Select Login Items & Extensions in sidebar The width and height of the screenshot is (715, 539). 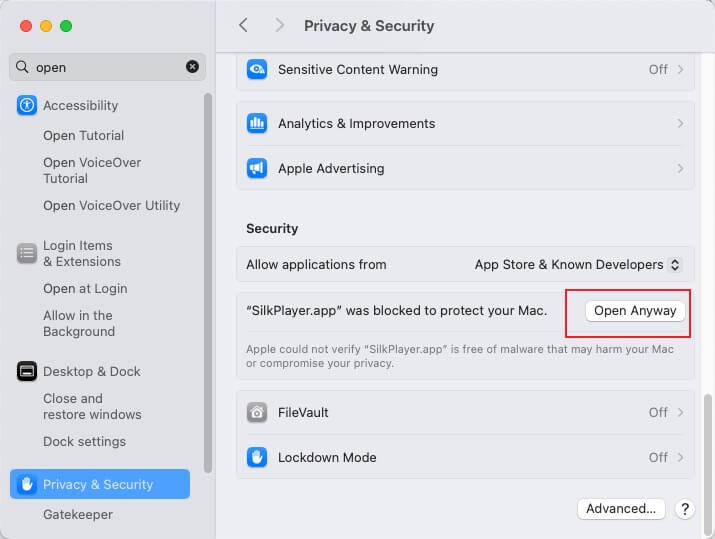pyautogui.click(x=82, y=254)
